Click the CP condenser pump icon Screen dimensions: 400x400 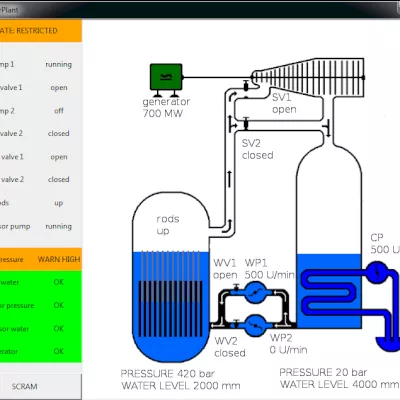377,272
